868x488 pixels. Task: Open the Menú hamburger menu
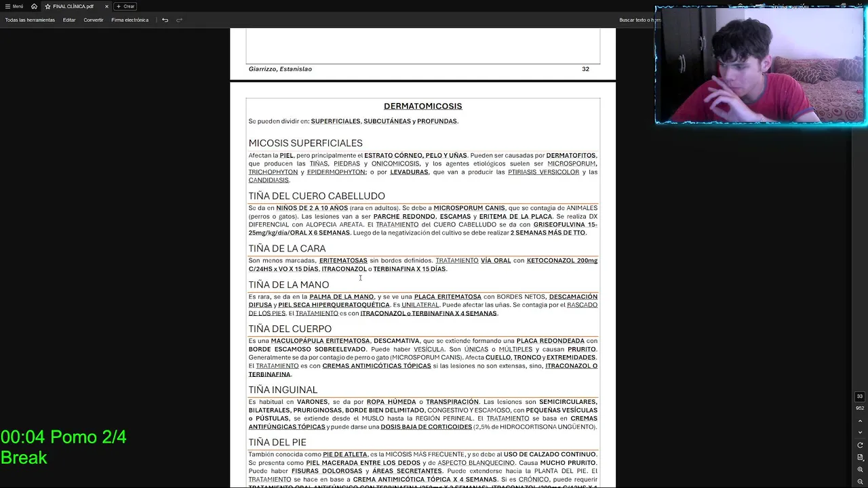point(14,6)
